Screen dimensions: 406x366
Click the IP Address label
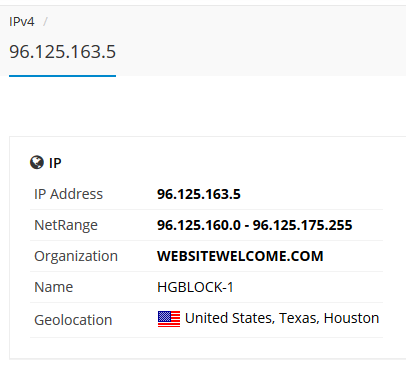pyautogui.click(x=68, y=194)
